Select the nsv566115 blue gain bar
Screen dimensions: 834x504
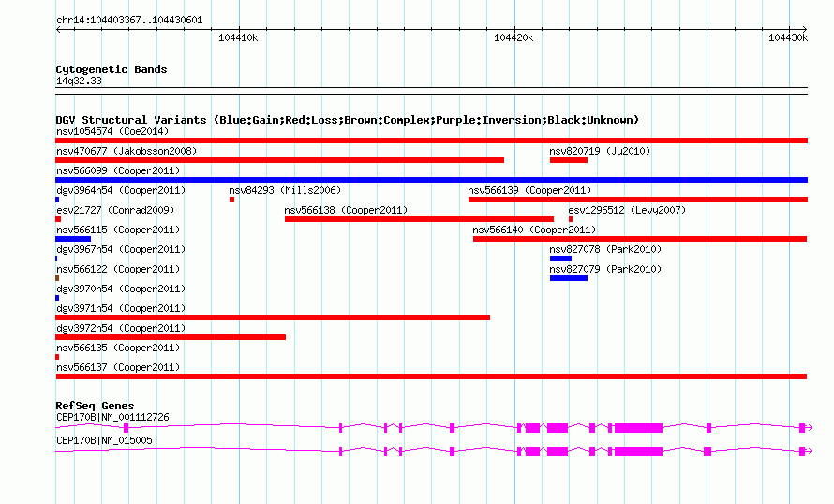[x=73, y=239]
